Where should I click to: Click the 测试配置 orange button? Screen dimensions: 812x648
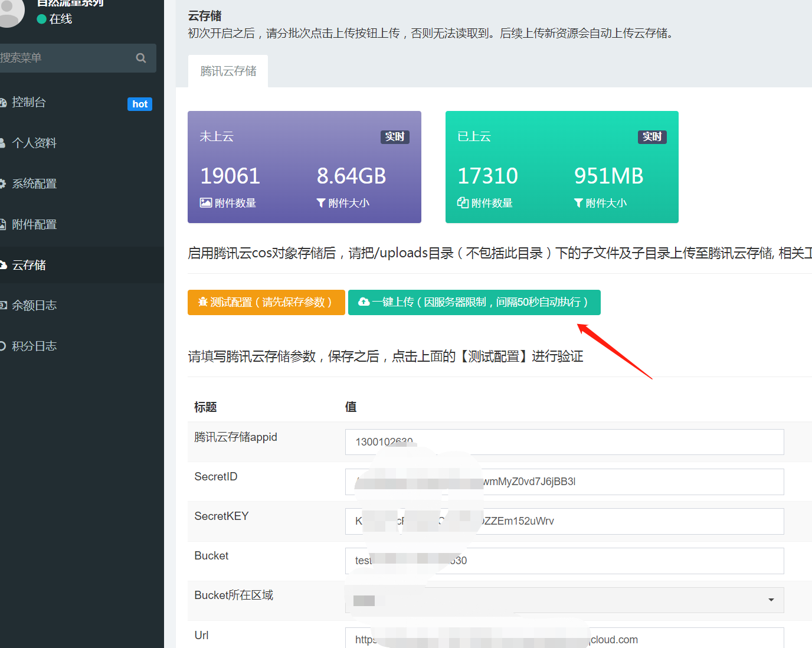click(x=266, y=302)
